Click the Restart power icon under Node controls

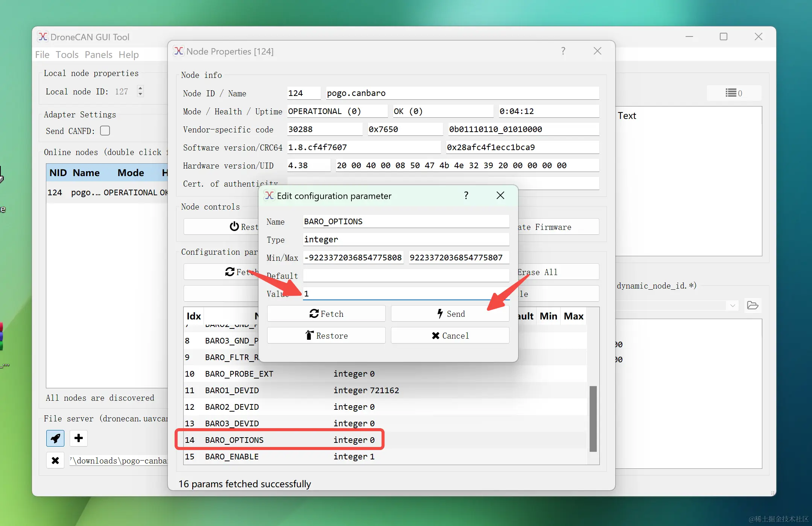click(x=234, y=227)
